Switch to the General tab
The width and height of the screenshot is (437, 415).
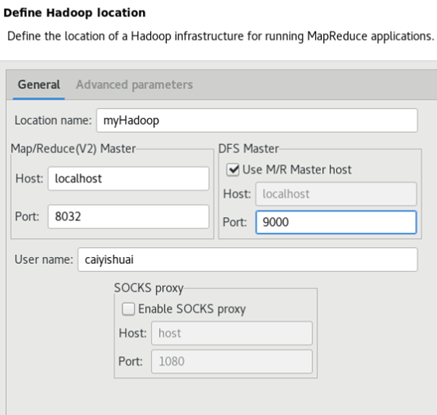point(39,85)
